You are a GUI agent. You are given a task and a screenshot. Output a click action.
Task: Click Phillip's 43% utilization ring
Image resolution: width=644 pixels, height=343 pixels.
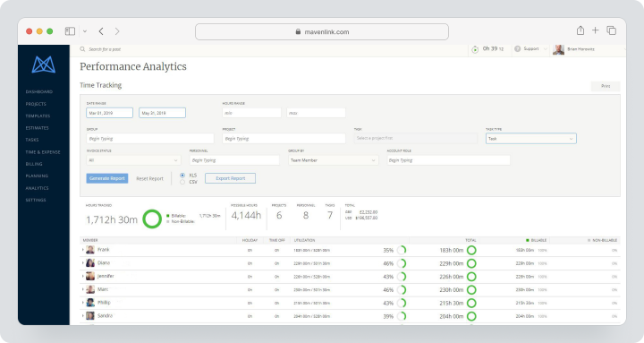coord(402,303)
